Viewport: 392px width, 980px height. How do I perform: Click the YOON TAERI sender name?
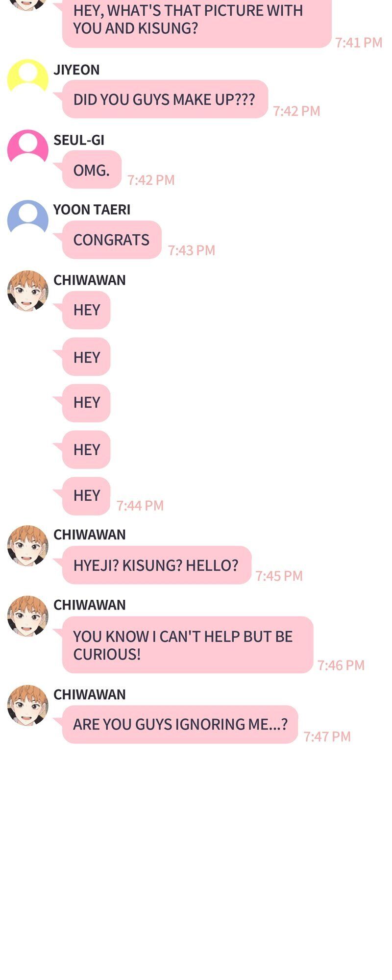92,210
